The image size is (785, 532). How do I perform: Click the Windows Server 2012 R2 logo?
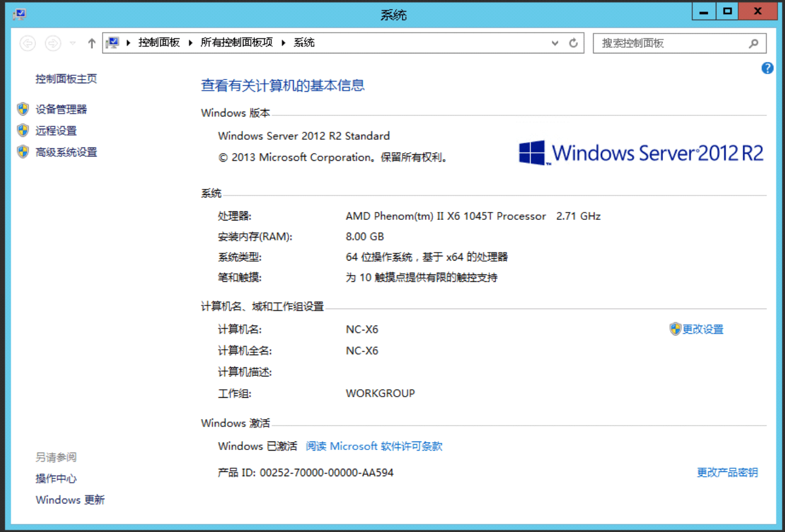(x=641, y=152)
